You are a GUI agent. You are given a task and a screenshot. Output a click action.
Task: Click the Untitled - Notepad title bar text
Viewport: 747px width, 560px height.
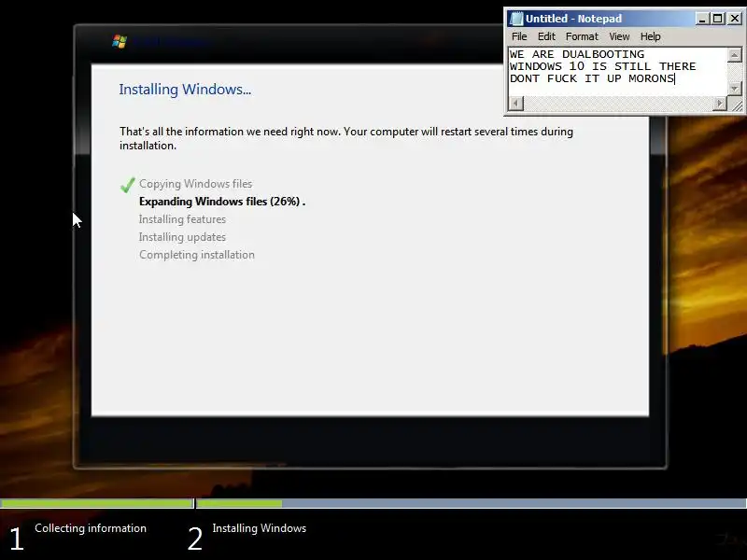(x=573, y=19)
